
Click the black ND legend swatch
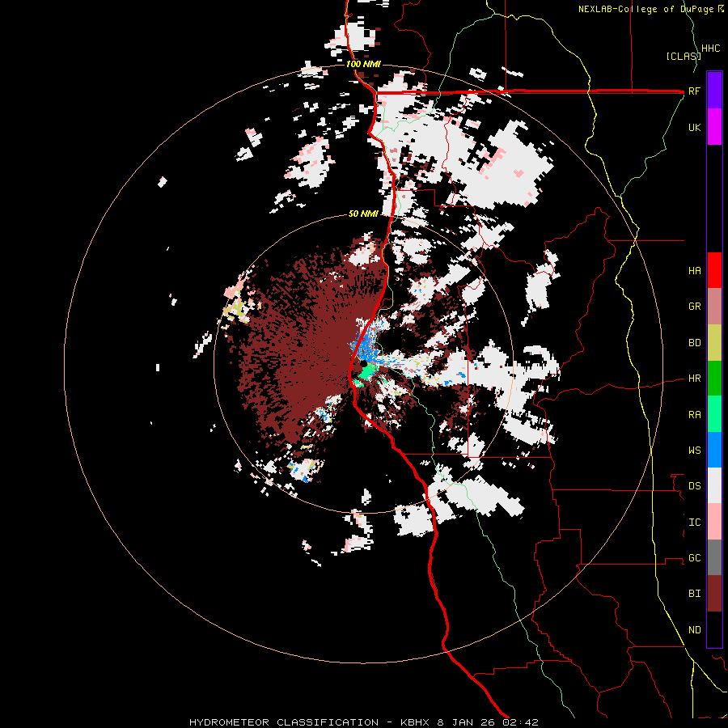click(x=714, y=629)
